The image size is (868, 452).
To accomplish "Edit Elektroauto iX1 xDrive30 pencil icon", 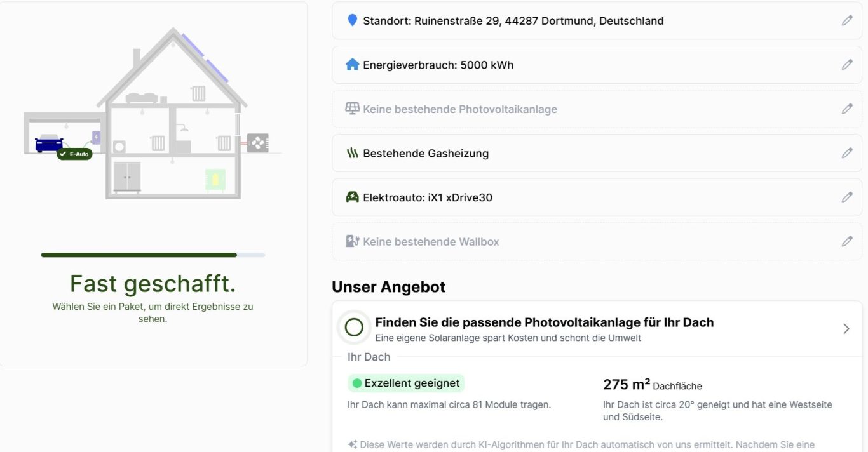I will point(847,197).
